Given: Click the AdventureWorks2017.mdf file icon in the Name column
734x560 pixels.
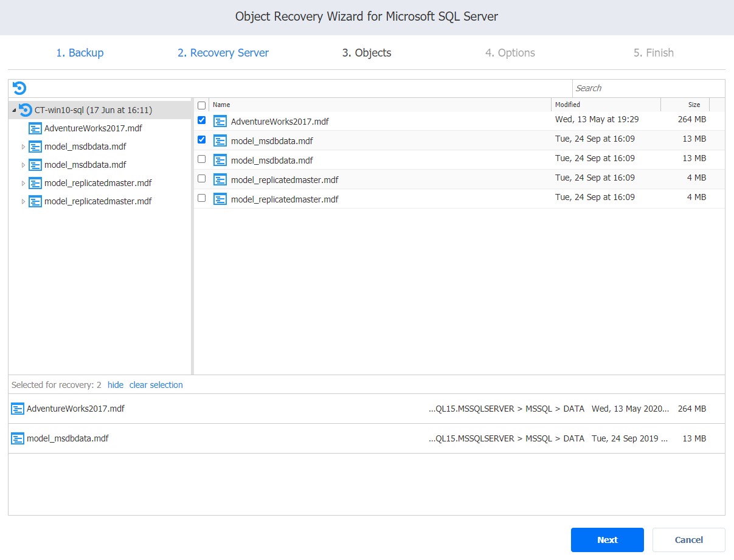Looking at the screenshot, I should [220, 122].
